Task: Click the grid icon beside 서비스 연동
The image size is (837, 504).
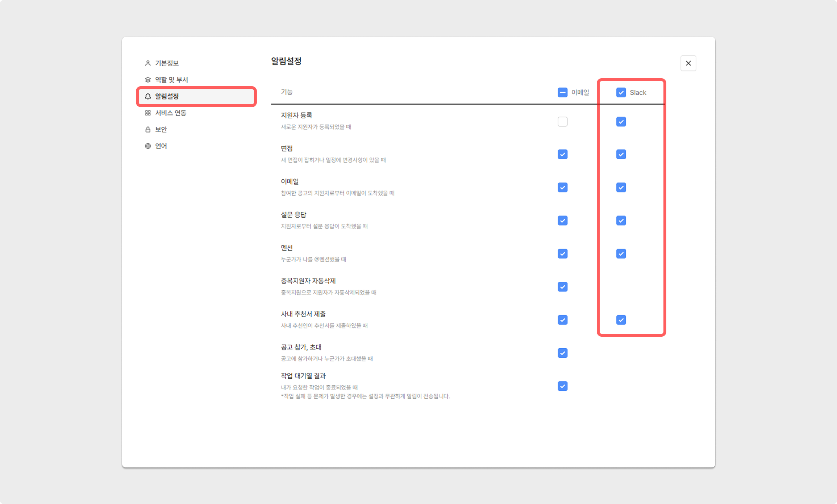Action: [x=148, y=113]
